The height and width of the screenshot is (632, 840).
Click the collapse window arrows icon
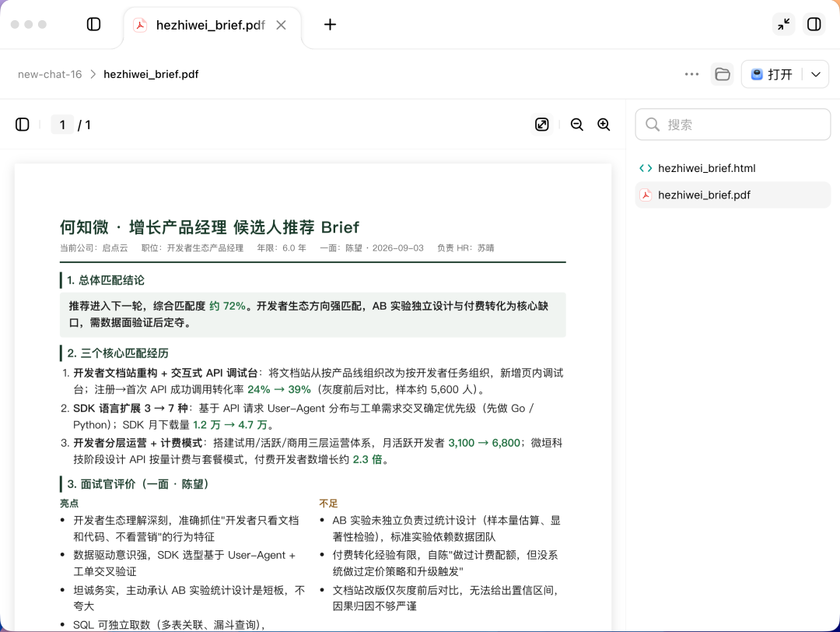pos(784,24)
